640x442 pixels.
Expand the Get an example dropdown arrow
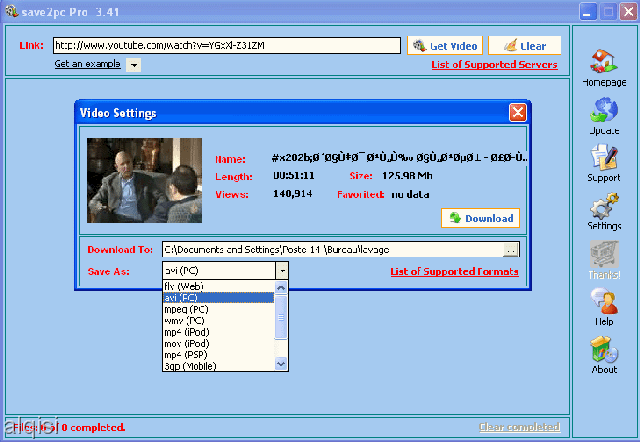click(x=133, y=65)
